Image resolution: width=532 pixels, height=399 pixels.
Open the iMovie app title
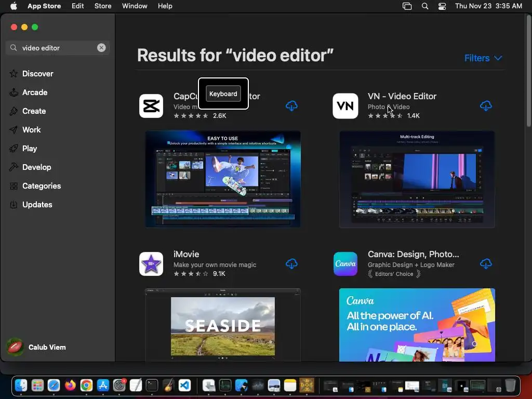point(187,254)
